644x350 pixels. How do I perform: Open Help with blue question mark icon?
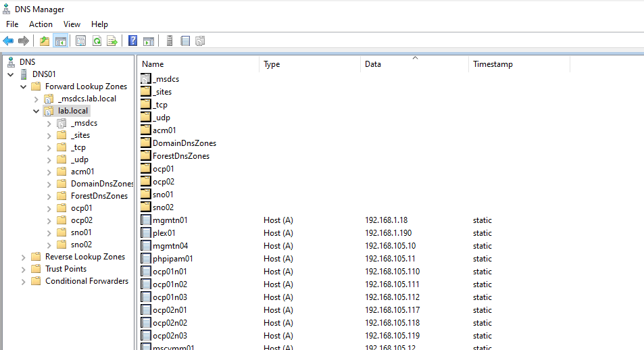pos(132,41)
